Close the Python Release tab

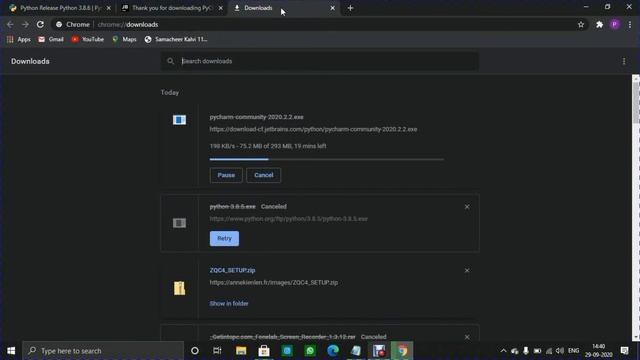[x=109, y=8]
